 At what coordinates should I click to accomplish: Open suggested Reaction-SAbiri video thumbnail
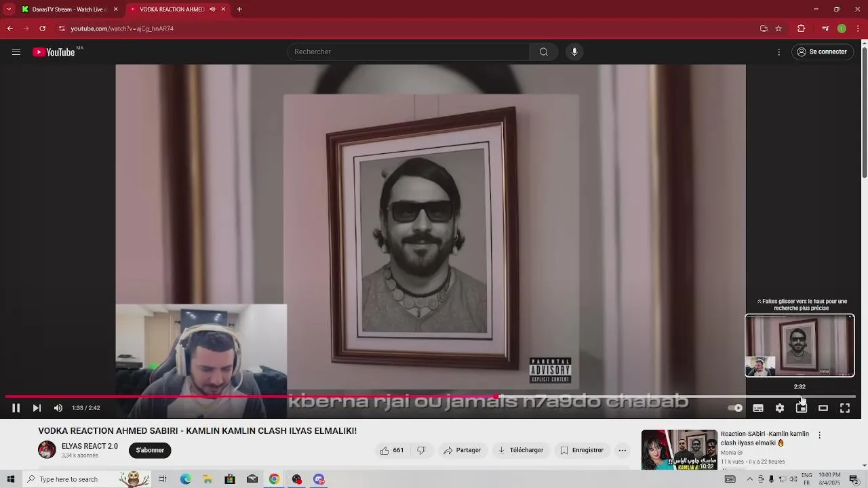[x=679, y=450]
